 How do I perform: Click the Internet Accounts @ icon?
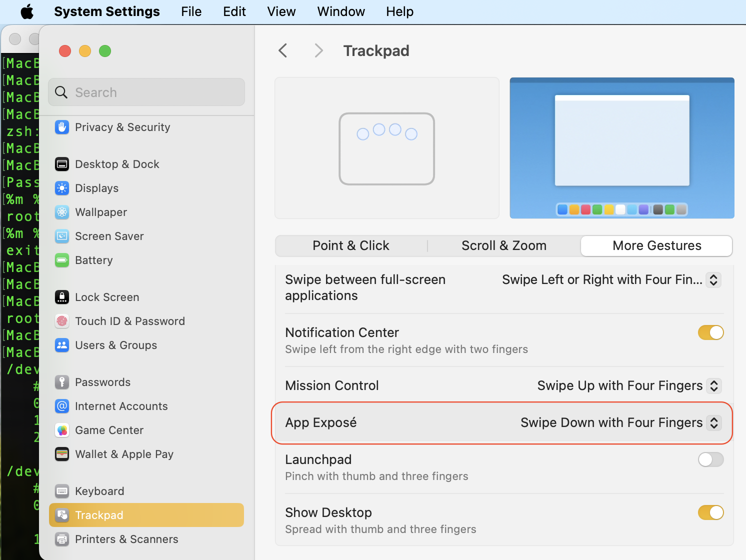(62, 406)
